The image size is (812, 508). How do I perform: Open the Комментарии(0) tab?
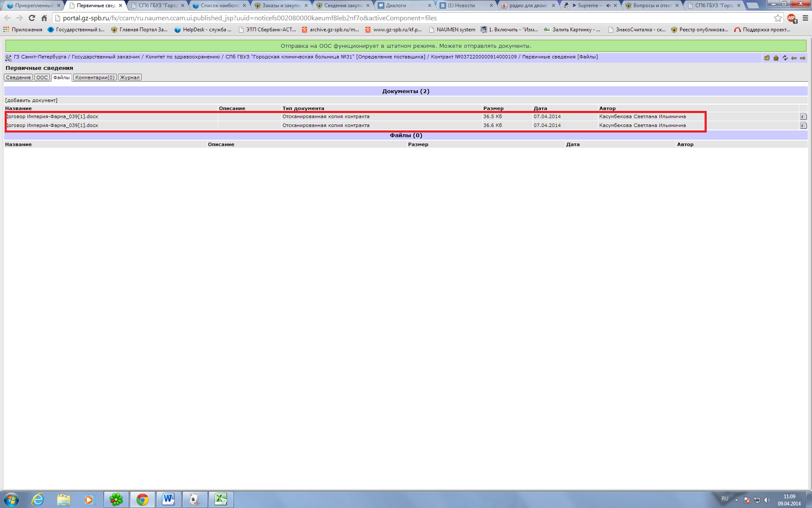tap(95, 77)
